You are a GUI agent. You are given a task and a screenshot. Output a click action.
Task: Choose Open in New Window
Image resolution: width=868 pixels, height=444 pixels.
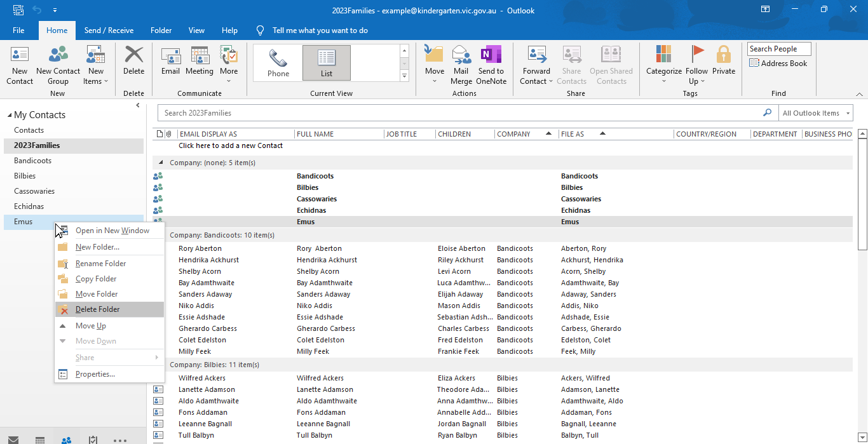click(109, 231)
